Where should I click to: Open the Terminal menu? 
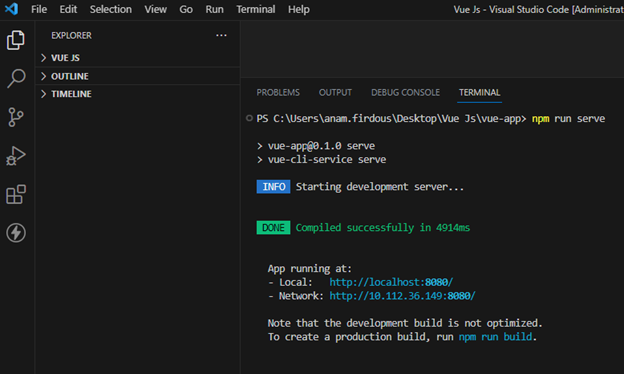tap(255, 9)
